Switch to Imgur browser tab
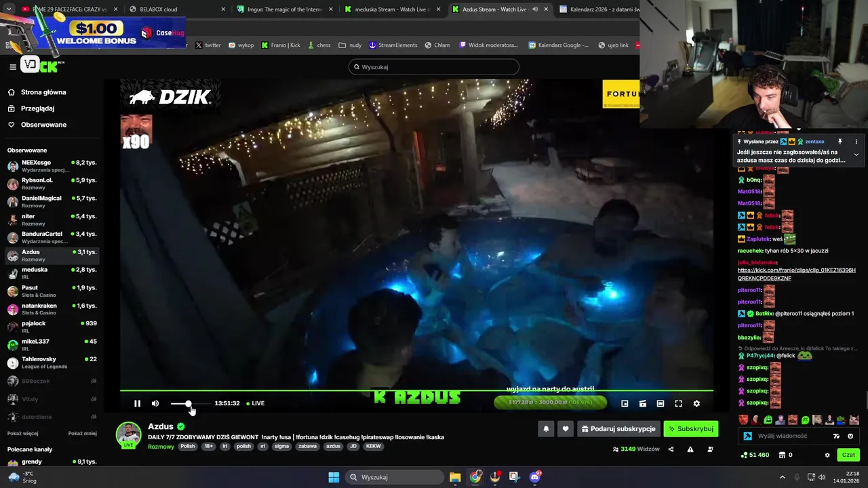The image size is (868, 488). (285, 9)
